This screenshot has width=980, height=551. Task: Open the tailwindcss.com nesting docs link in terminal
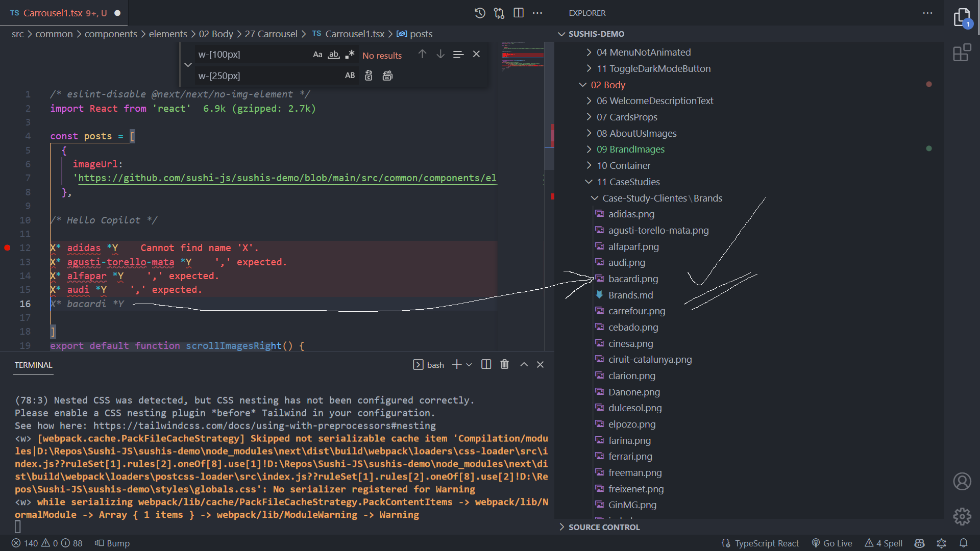coord(264,426)
